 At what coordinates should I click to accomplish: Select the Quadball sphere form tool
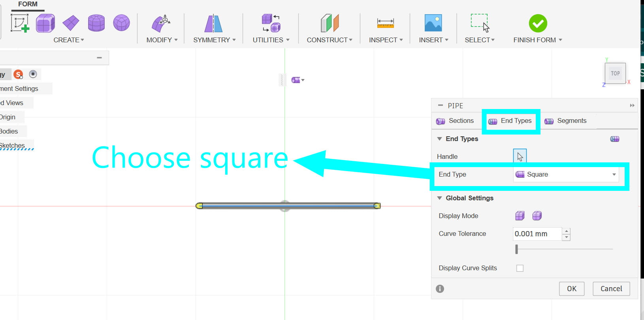point(122,23)
